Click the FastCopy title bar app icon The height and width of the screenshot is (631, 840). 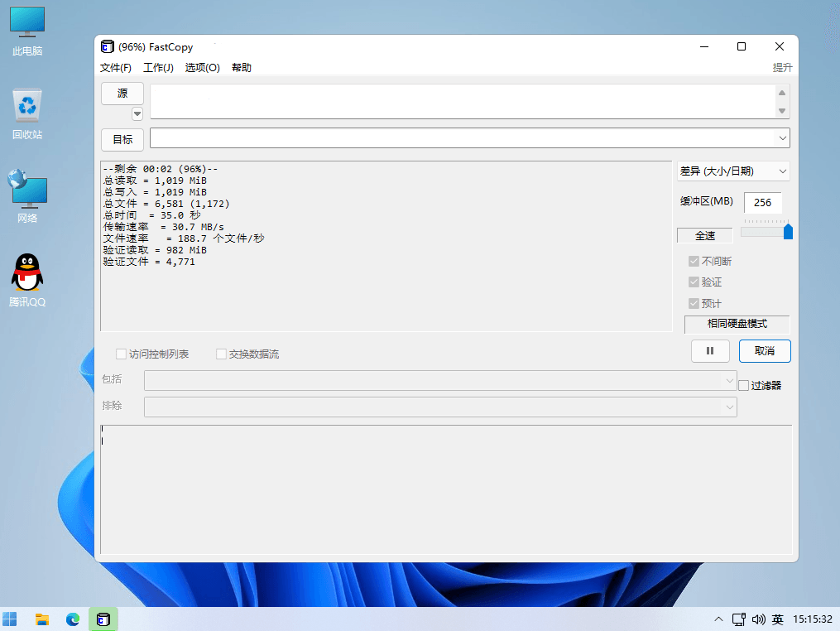[107, 46]
